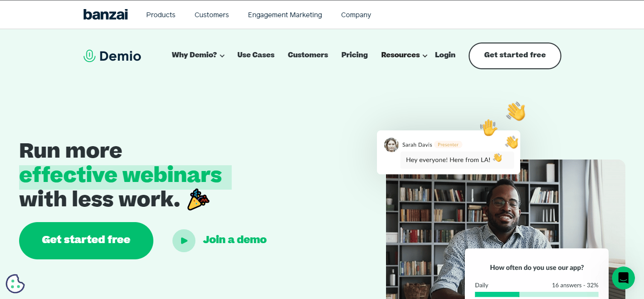This screenshot has width=644, height=299.
Task: Expand the Why Demio? dropdown
Action: tap(198, 55)
